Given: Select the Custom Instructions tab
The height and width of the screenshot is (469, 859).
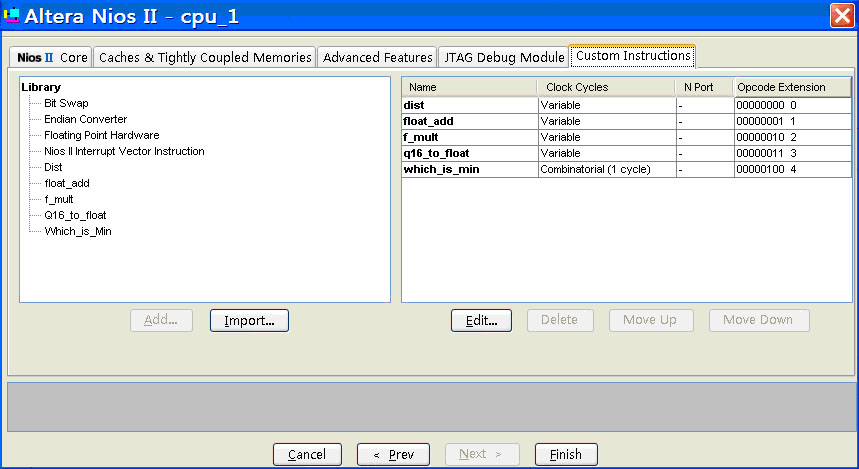Looking at the screenshot, I should (x=633, y=56).
